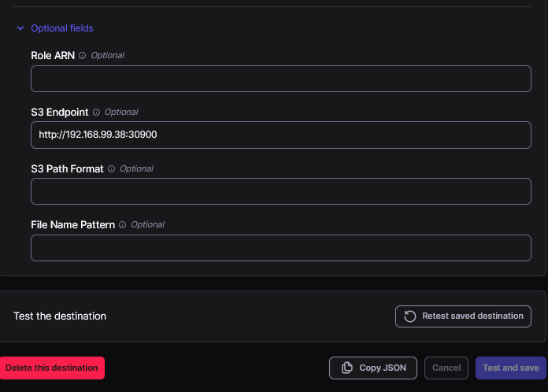Focus the Role ARN input field
Viewport: 548px width, 392px height.
click(x=280, y=79)
